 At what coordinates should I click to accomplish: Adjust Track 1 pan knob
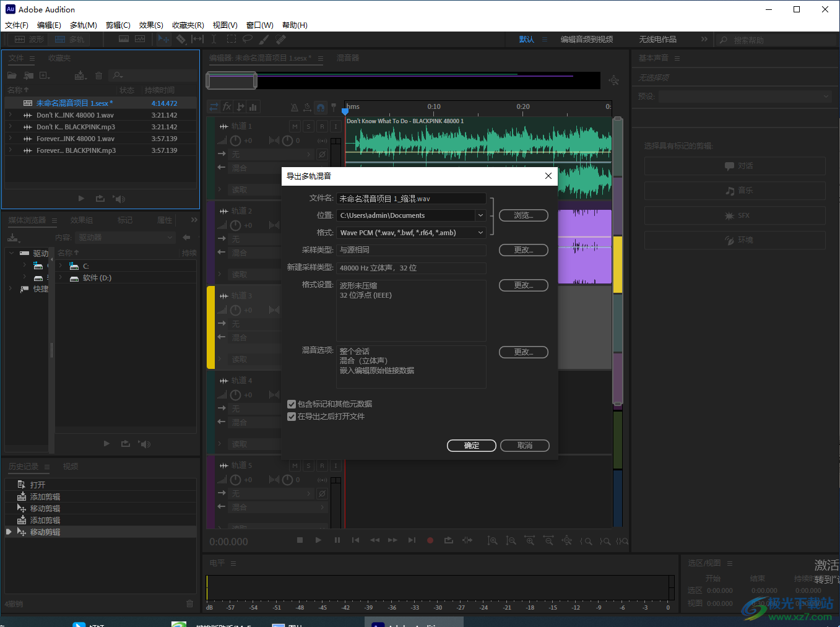287,141
